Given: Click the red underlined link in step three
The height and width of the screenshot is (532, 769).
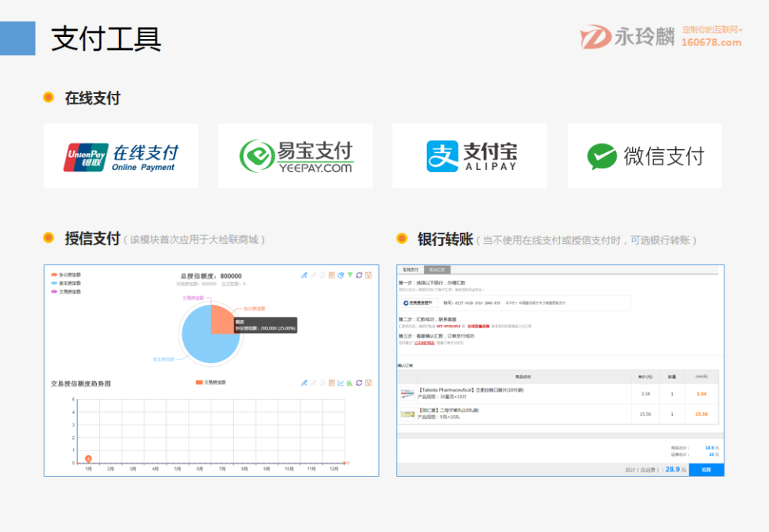Looking at the screenshot, I should click(424, 343).
